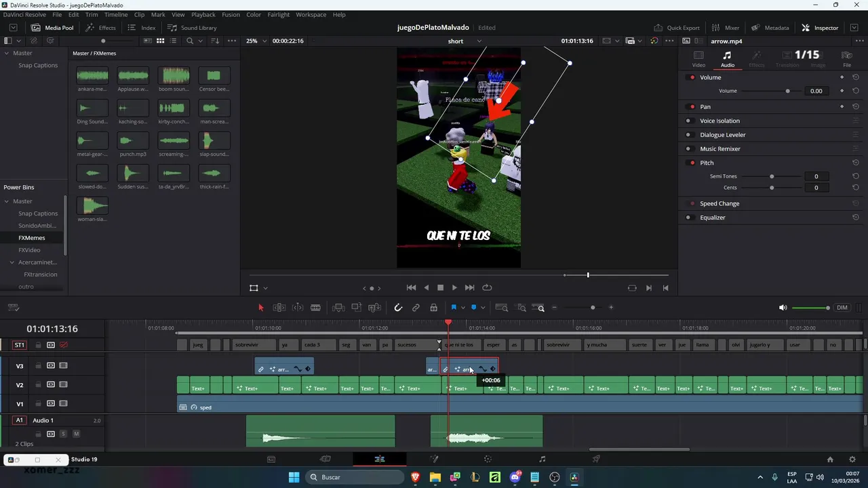Viewport: 868px width, 488px height.
Task: Add keyframe diamond for Pan
Action: click(842, 106)
